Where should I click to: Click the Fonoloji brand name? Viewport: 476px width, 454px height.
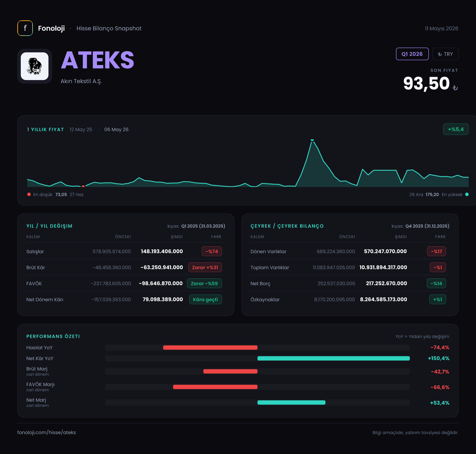(51, 28)
